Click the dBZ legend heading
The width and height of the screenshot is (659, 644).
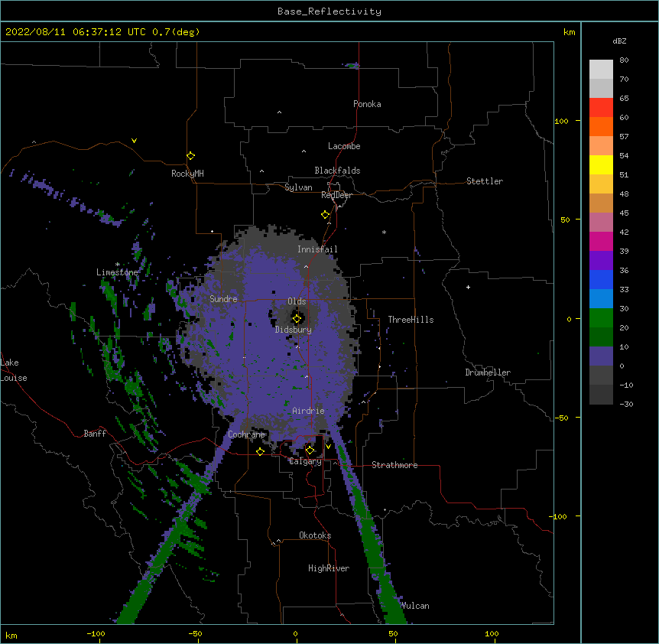coord(619,41)
